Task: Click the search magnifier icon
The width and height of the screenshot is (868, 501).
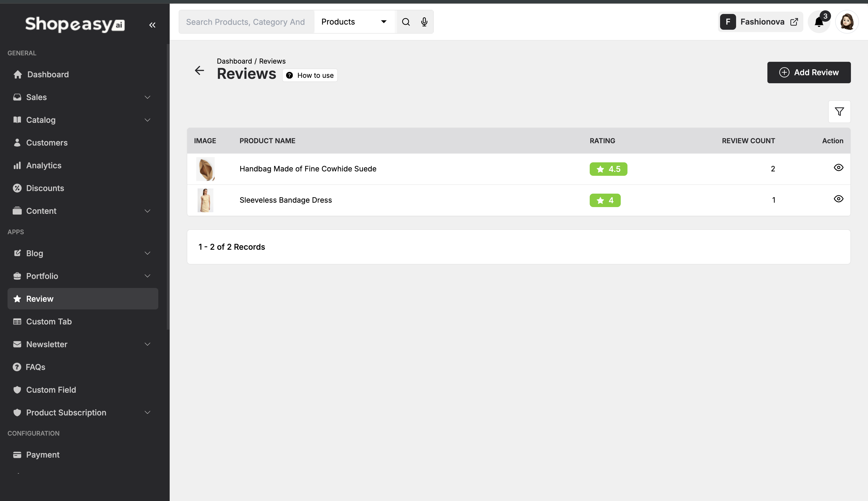Action: pyautogui.click(x=406, y=22)
